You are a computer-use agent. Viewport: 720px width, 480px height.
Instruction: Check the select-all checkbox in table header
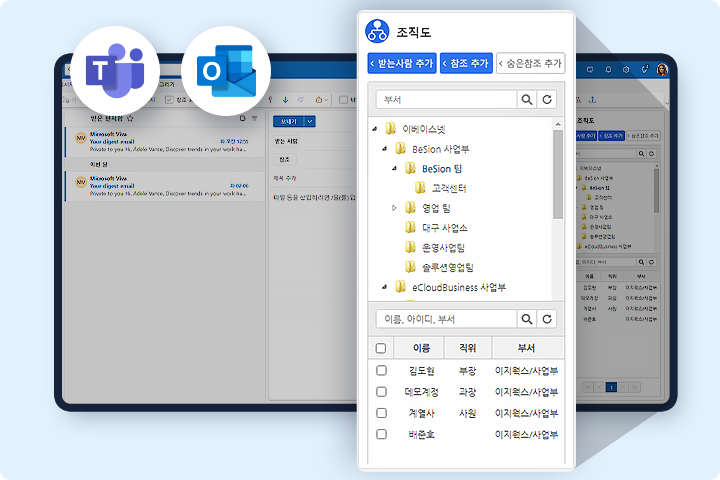pos(381,348)
